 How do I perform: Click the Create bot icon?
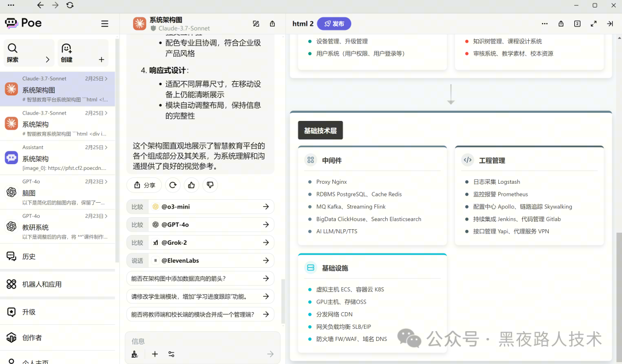point(66,48)
